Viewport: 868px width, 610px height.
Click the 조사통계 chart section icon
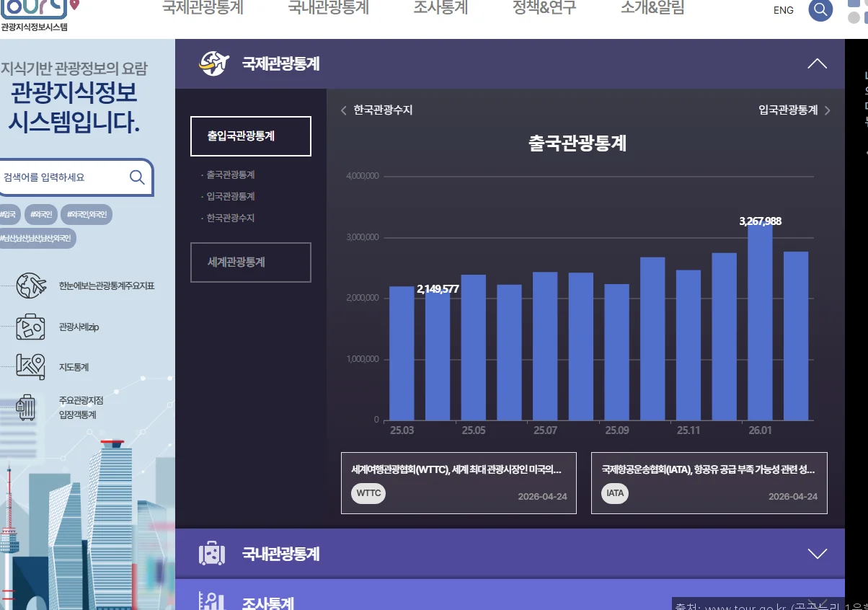(211, 601)
